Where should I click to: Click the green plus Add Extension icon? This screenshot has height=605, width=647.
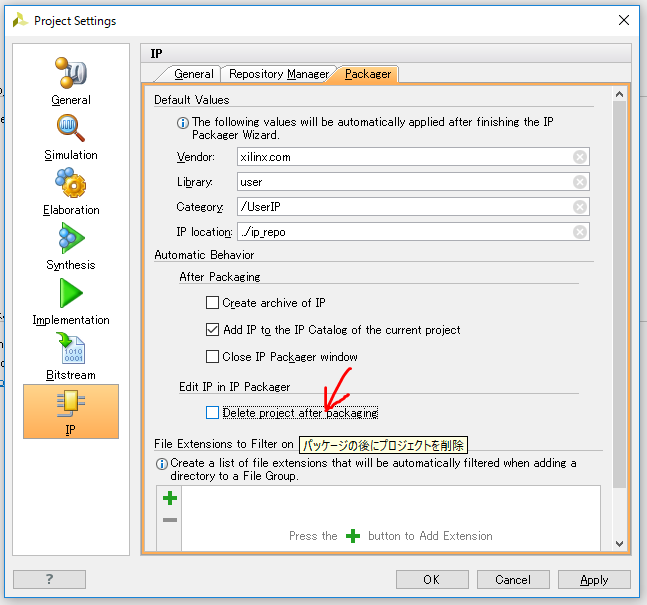tap(170, 498)
